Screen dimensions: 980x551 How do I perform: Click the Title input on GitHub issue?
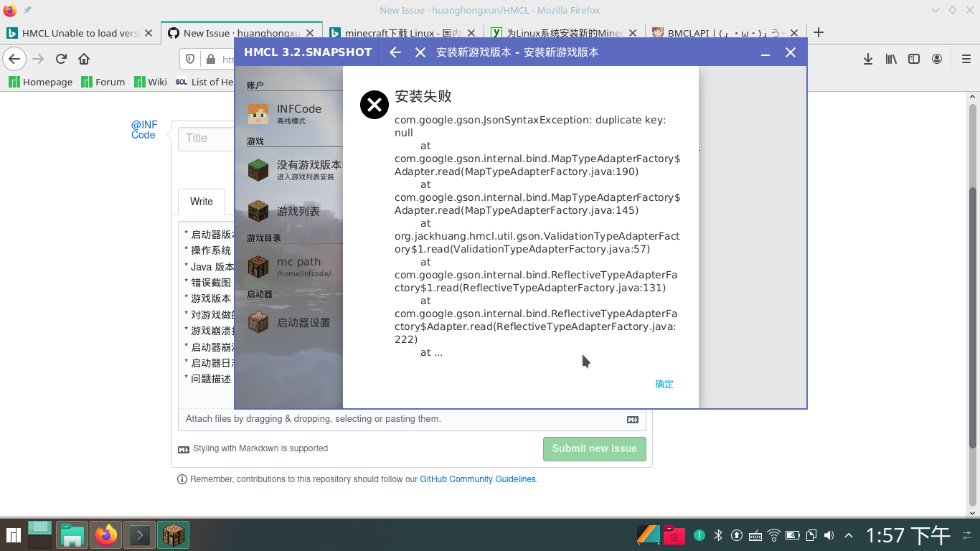pos(207,138)
